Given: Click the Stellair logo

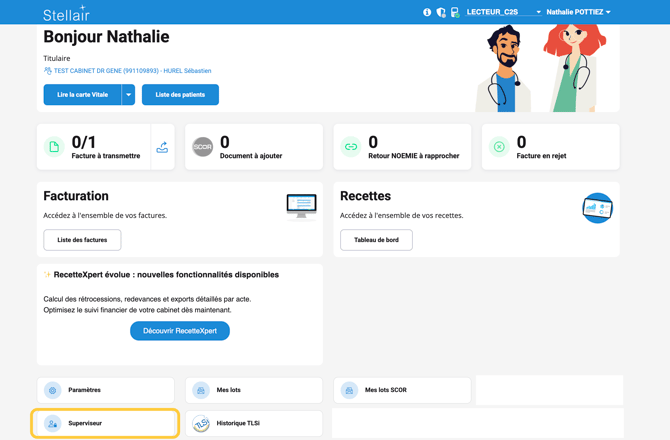Looking at the screenshot, I should [66, 13].
